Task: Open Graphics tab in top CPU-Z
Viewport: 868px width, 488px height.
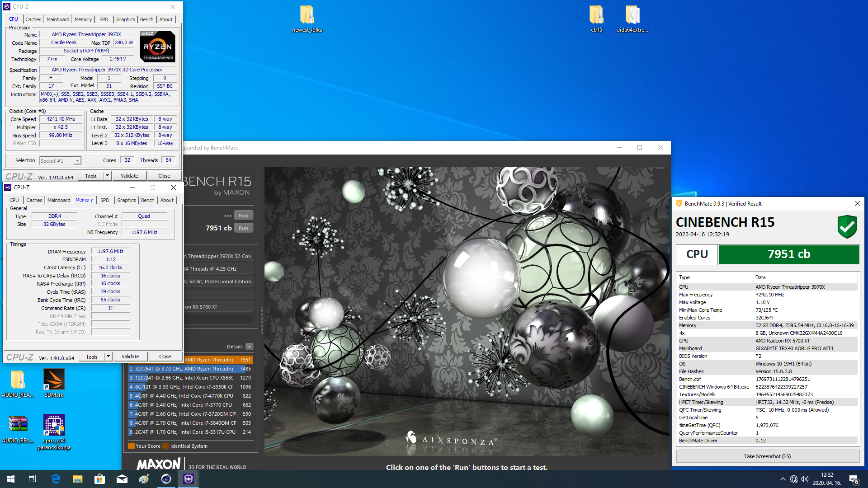Action: point(125,19)
